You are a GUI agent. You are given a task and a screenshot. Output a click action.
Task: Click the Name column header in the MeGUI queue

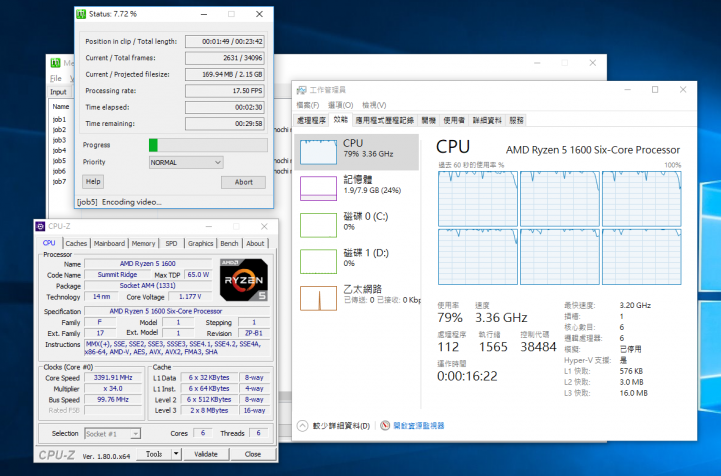[61, 107]
